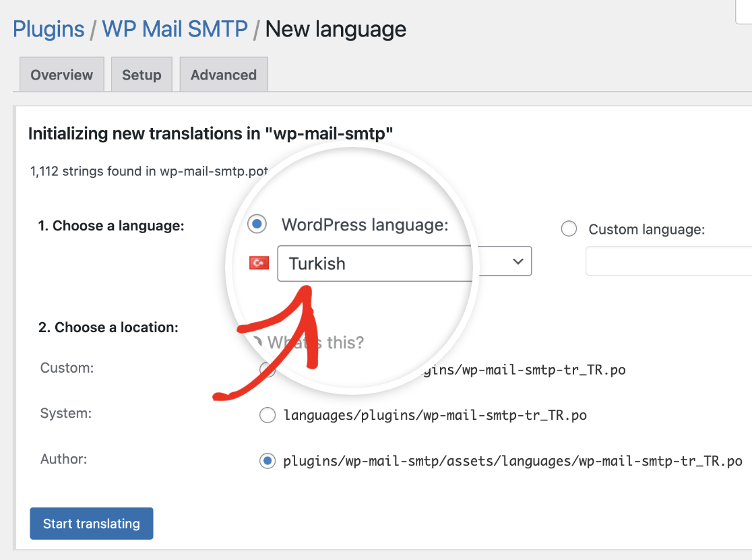752x560 pixels.
Task: Click the "Custom language:" label text
Action: coord(647,229)
